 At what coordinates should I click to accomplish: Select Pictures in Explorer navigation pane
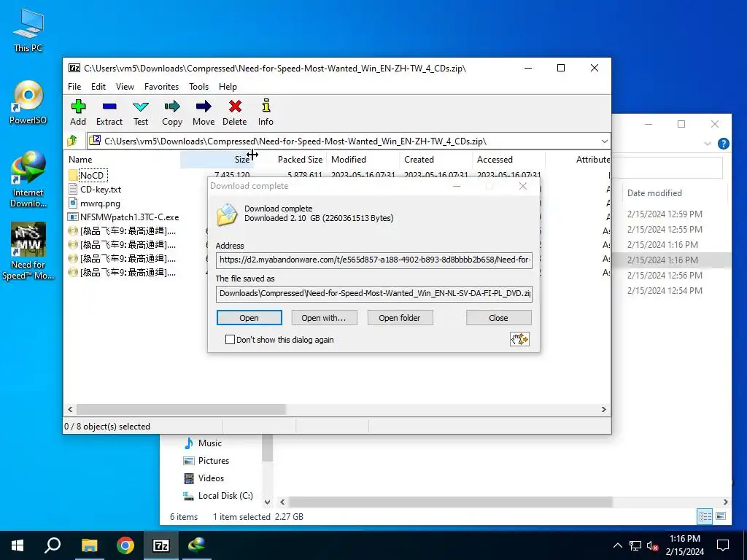206,461
